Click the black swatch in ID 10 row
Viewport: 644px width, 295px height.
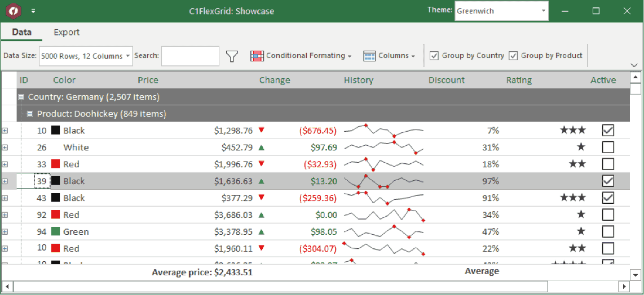pos(55,131)
